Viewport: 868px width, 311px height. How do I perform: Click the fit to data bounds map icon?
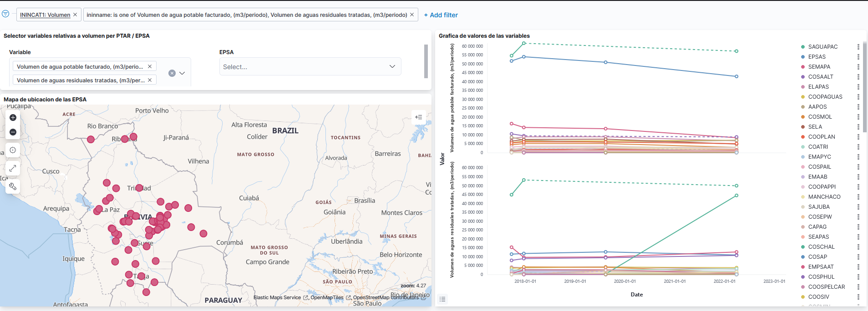13,150
